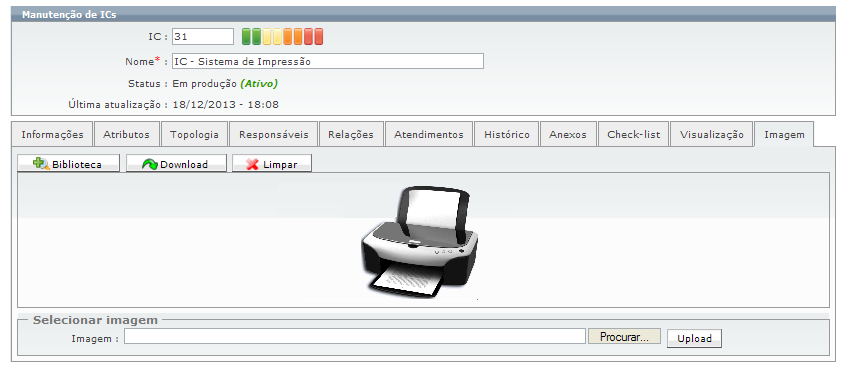Image resolution: width=844 pixels, height=366 pixels.
Task: Open the Biblioteca image library
Action: tap(68, 164)
